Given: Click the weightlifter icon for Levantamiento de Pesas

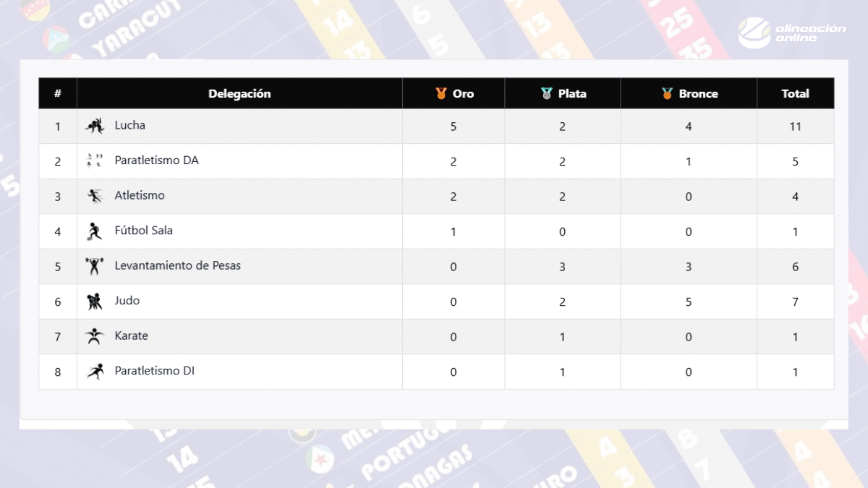Looking at the screenshot, I should pyautogui.click(x=95, y=266).
